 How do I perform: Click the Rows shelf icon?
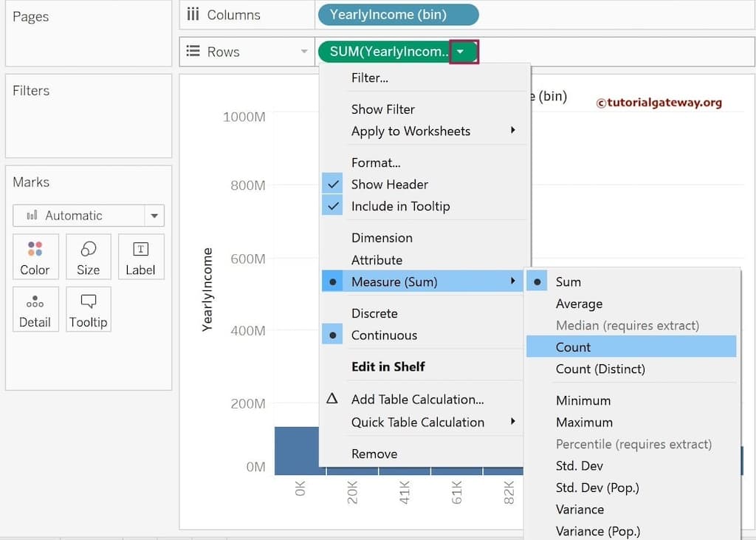[x=193, y=52]
